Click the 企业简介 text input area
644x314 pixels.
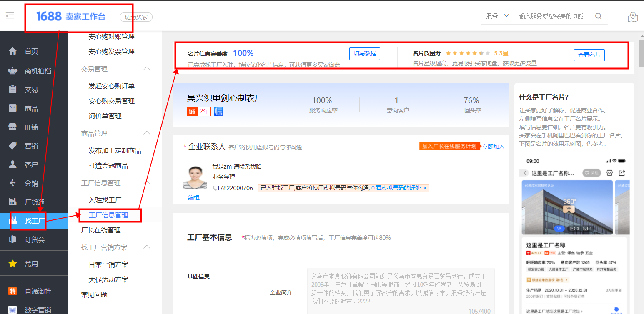[400, 287]
